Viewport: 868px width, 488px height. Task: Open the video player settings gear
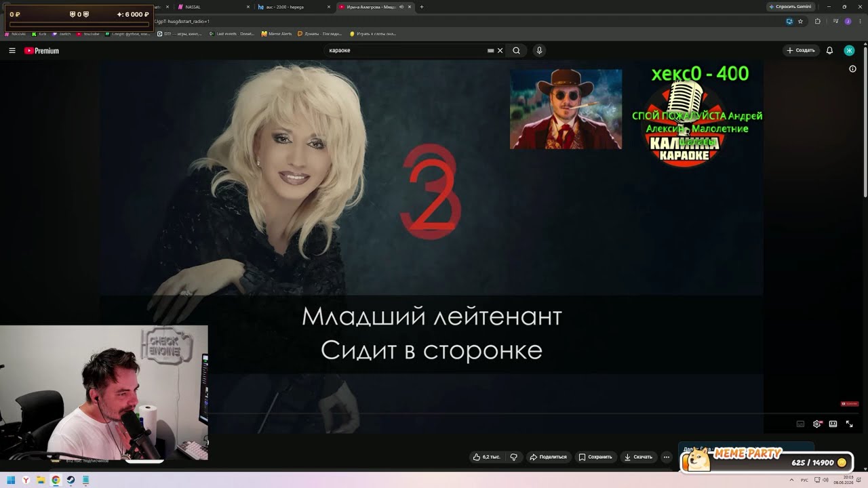coord(817,424)
